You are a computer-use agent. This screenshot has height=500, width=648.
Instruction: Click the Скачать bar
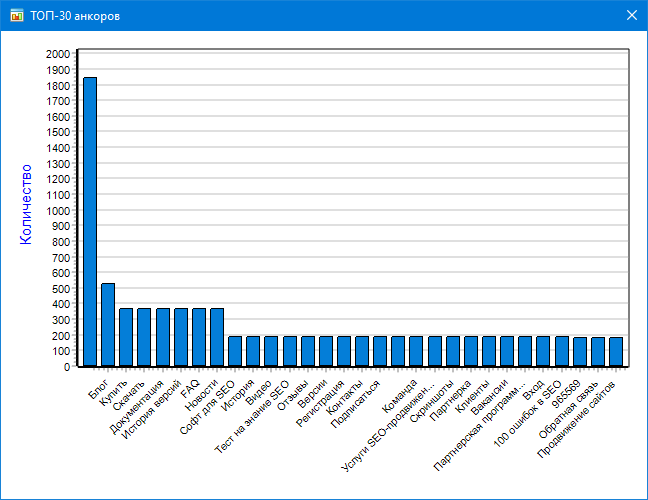coord(126,337)
